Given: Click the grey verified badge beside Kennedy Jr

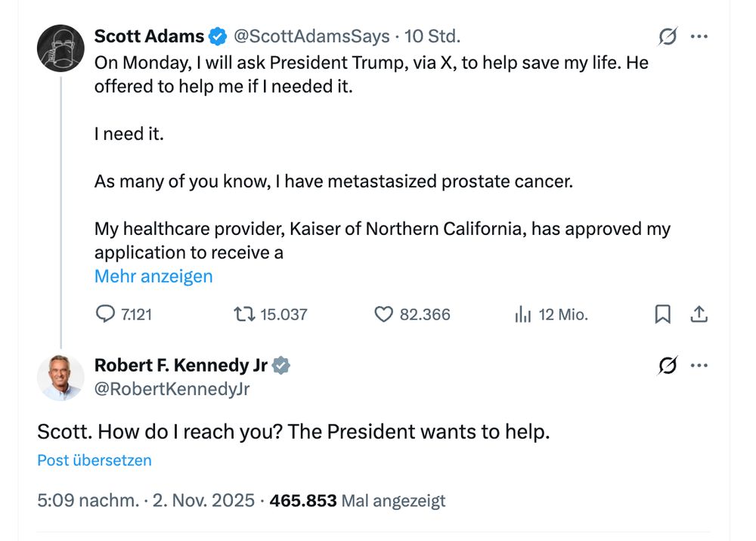Looking at the screenshot, I should 281,366.
